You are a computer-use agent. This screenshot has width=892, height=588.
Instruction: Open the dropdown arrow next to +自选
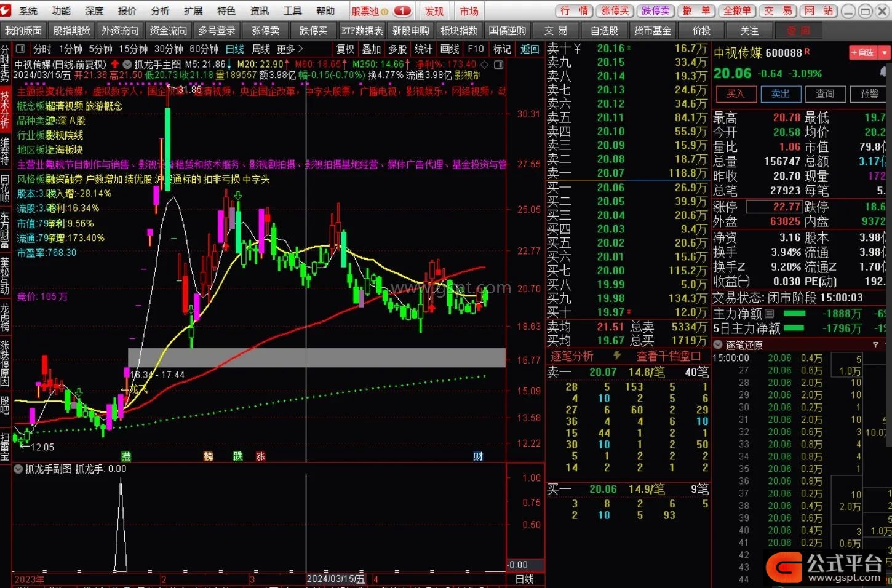click(885, 53)
